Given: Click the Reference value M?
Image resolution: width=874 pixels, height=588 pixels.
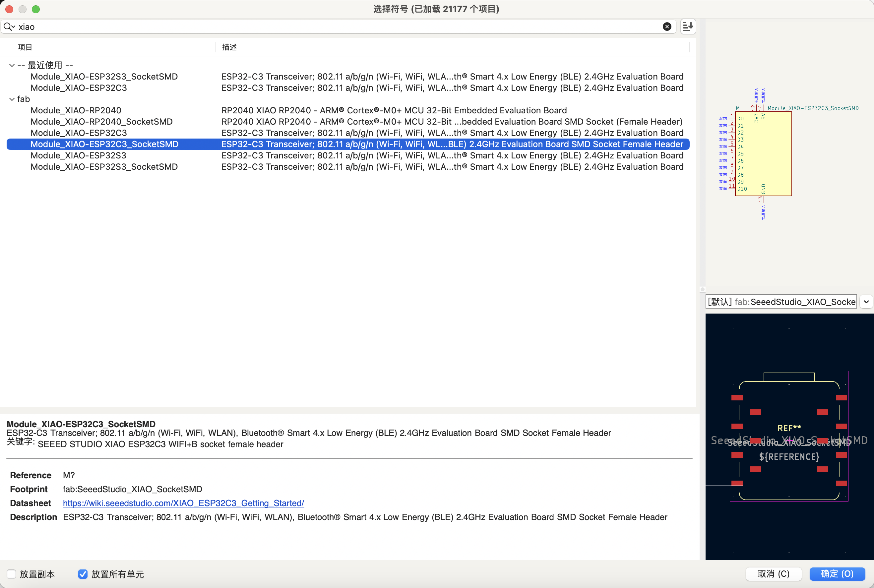Looking at the screenshot, I should 69,475.
